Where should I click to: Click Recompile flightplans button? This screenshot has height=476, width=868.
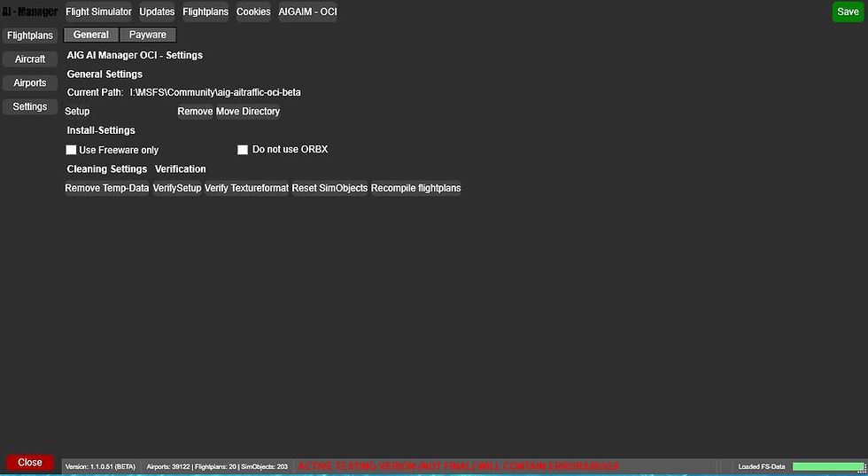pos(415,189)
